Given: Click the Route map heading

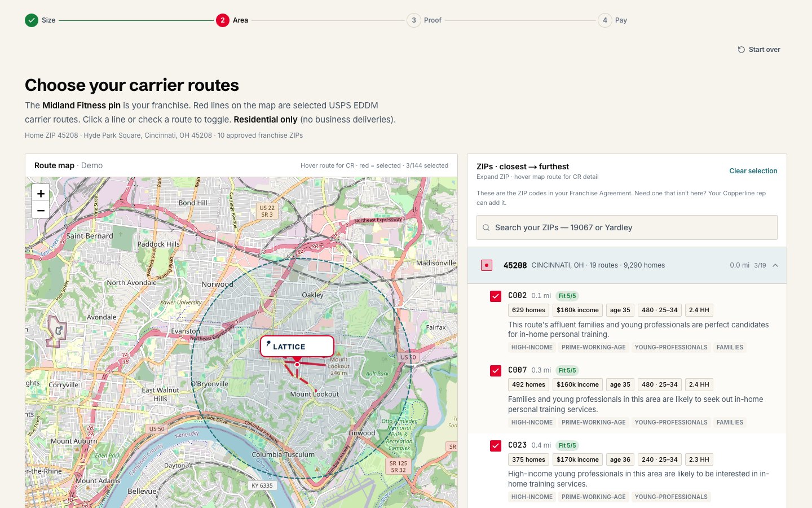Looking at the screenshot, I should (x=54, y=165).
